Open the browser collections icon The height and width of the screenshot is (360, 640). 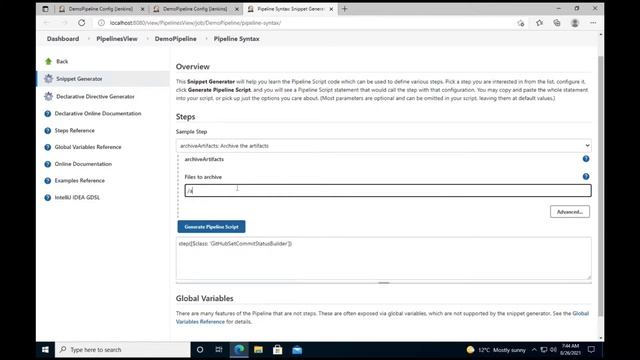tap(557, 23)
